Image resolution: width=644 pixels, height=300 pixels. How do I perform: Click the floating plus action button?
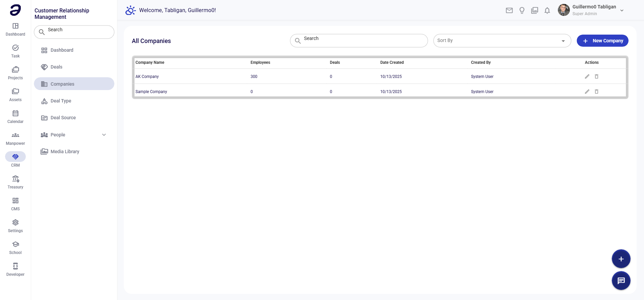(x=621, y=259)
